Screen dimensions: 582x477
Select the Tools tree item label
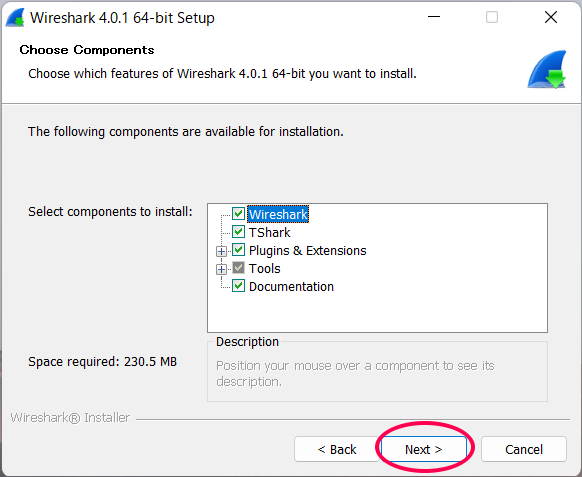pyautogui.click(x=264, y=268)
